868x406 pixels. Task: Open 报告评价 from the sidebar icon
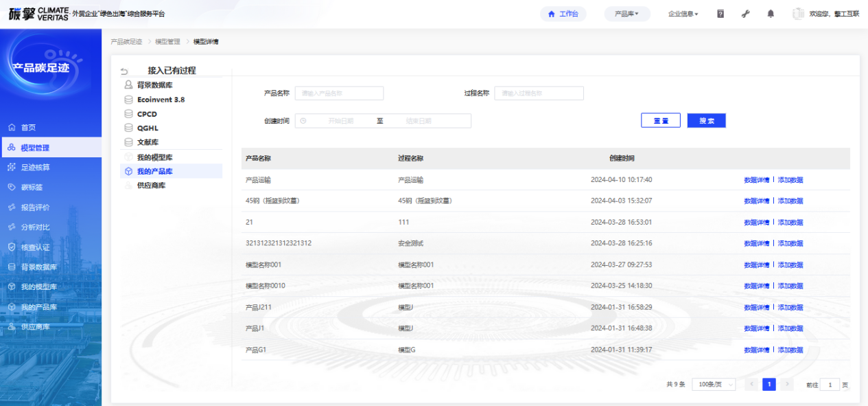[12, 207]
